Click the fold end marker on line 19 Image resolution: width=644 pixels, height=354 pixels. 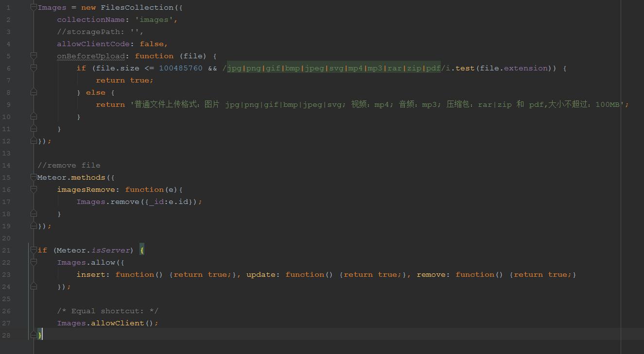(34, 226)
